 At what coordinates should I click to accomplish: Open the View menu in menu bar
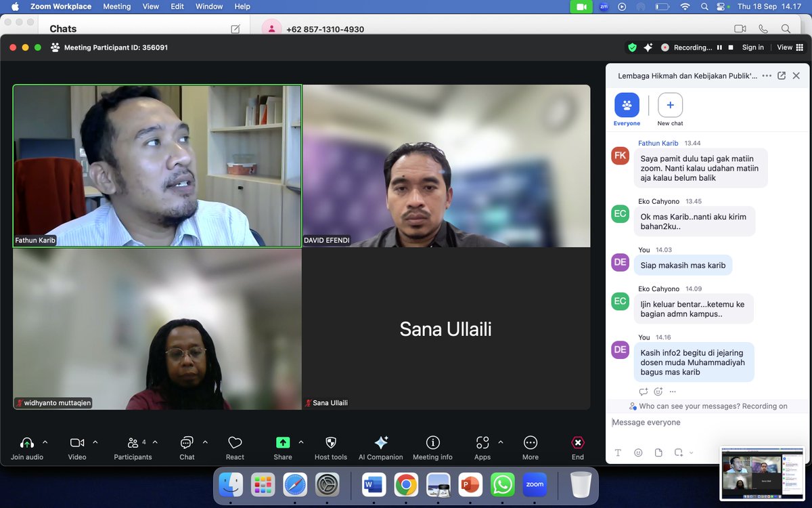[151, 7]
